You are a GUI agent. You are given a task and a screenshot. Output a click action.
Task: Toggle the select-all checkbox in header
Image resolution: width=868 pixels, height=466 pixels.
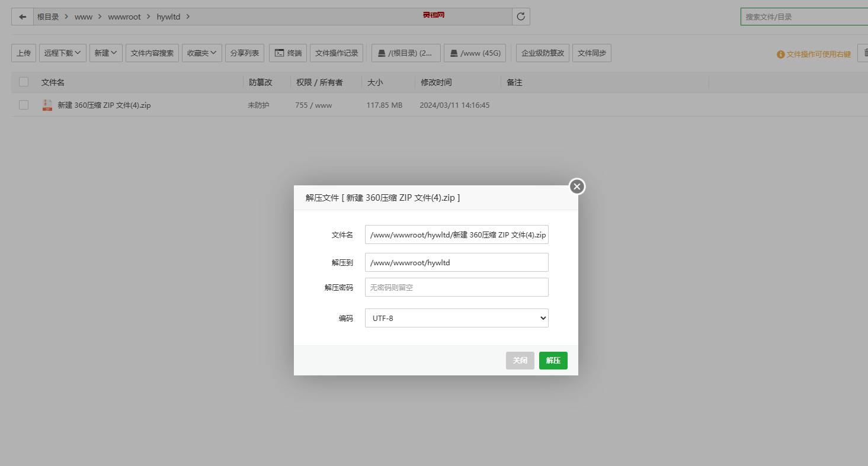[x=24, y=82]
